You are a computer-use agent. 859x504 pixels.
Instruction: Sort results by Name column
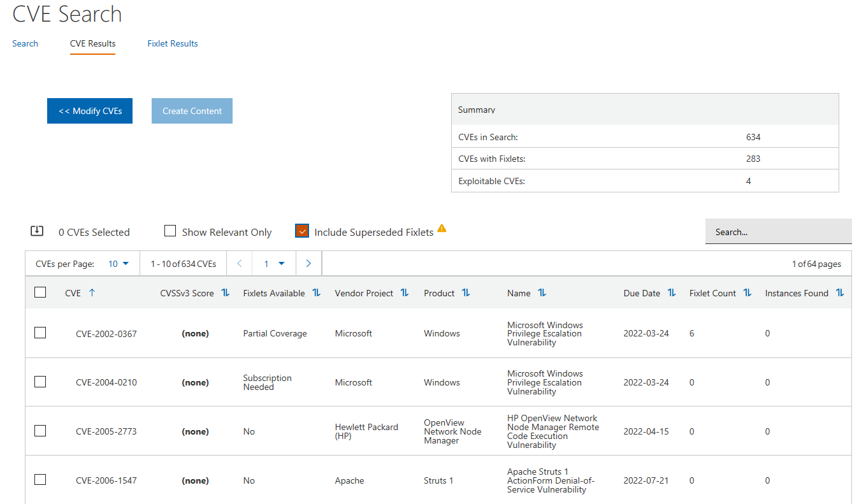pyautogui.click(x=542, y=292)
